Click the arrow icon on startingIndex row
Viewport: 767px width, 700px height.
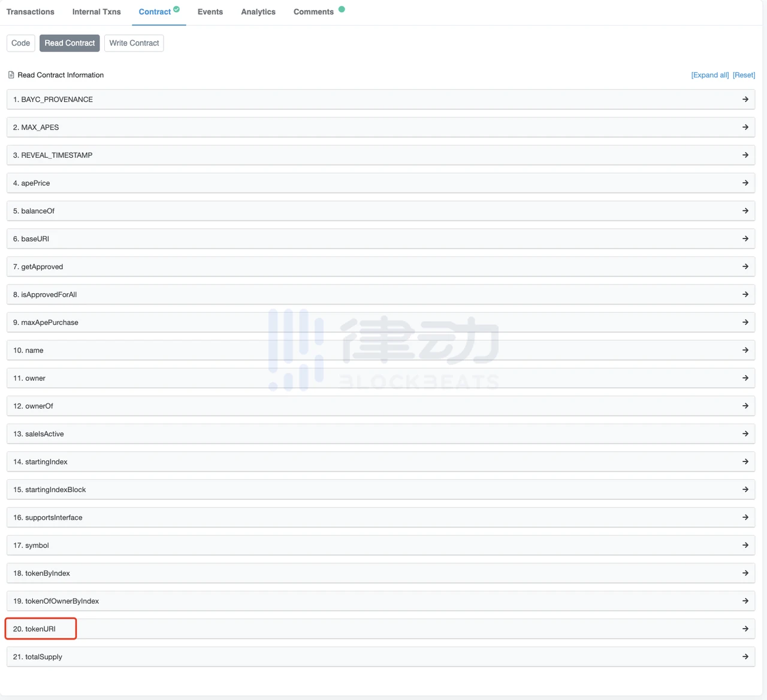click(745, 461)
